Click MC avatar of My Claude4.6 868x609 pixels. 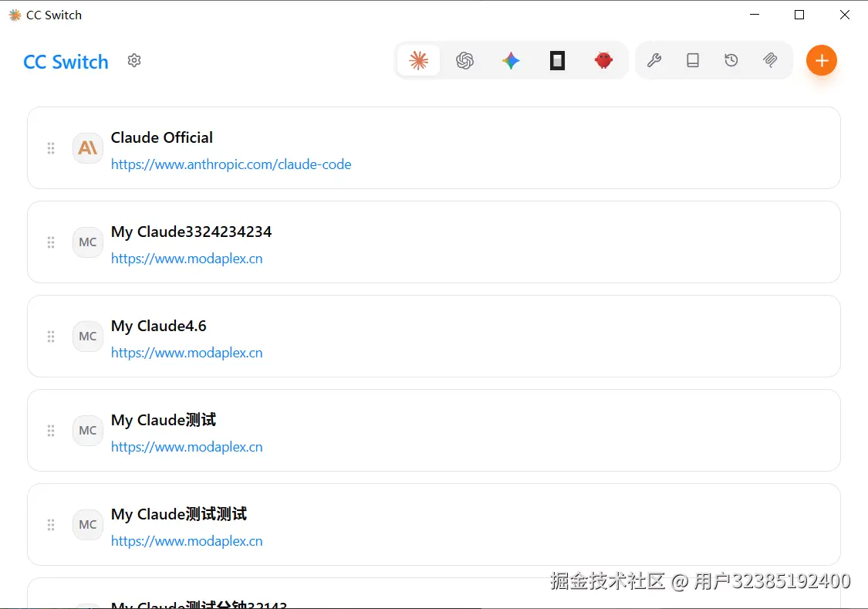pyautogui.click(x=87, y=336)
